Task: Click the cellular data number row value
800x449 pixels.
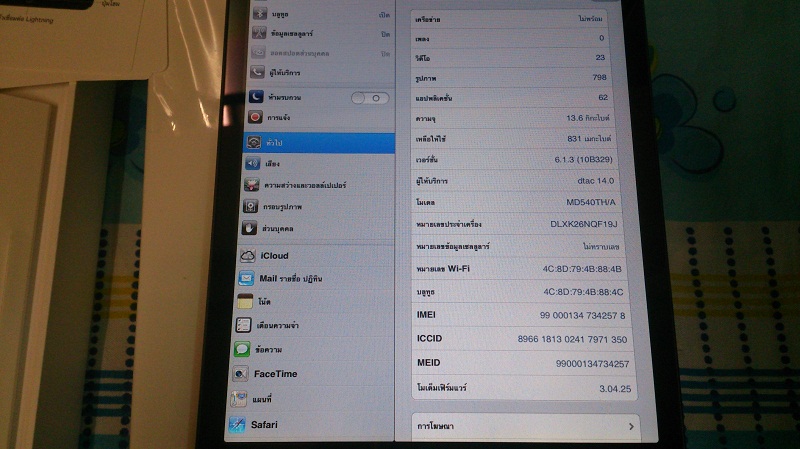Action: [601, 246]
